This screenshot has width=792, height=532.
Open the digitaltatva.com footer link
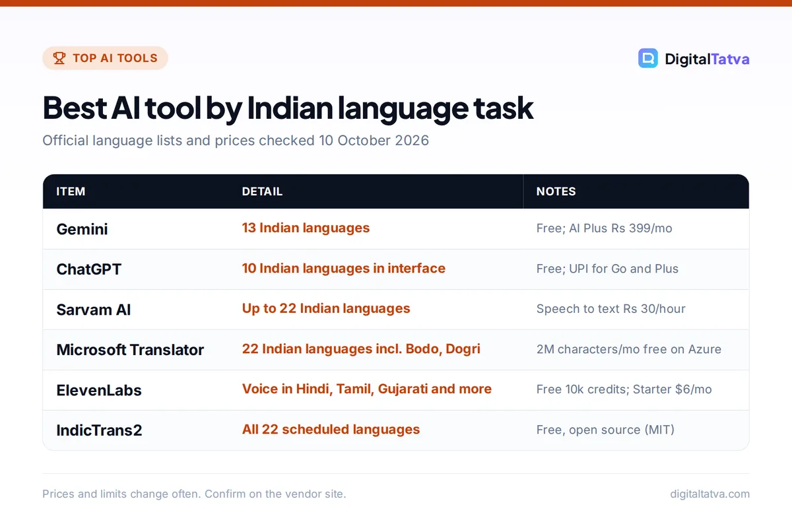tap(709, 494)
